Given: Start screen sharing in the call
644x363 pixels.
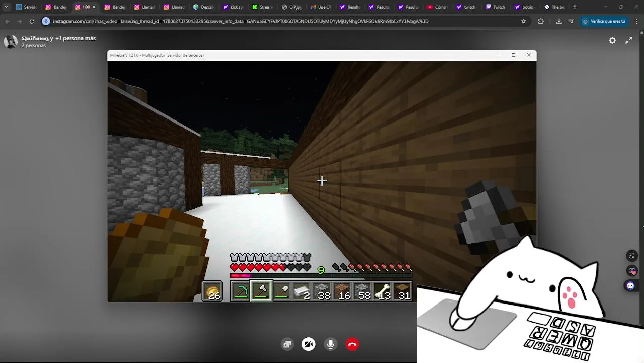Looking at the screenshot, I should click(x=287, y=344).
